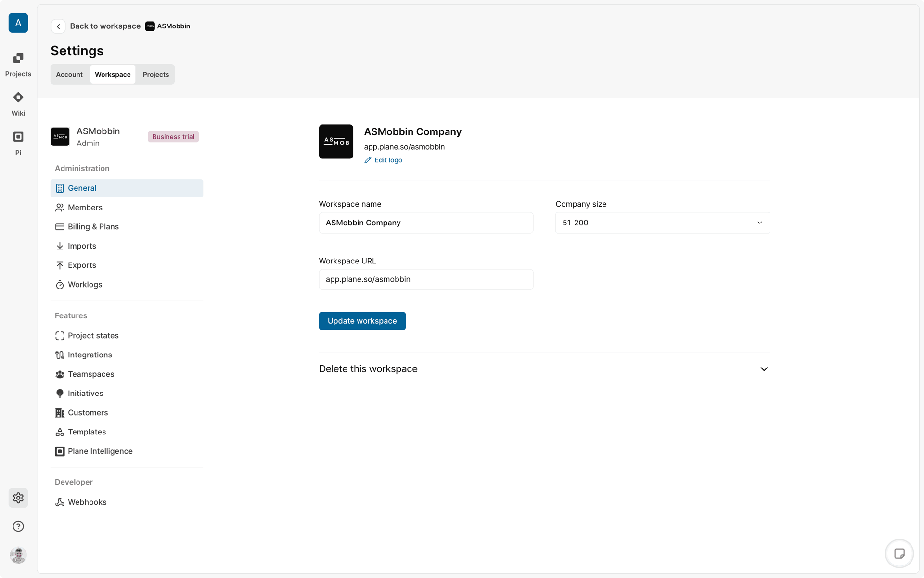Click the Business trial badge

[173, 137]
